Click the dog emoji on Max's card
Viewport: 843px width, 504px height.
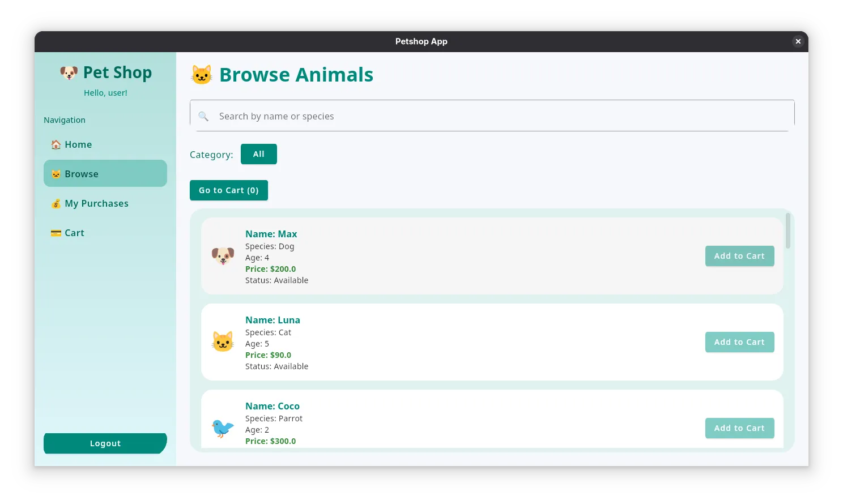(x=223, y=256)
